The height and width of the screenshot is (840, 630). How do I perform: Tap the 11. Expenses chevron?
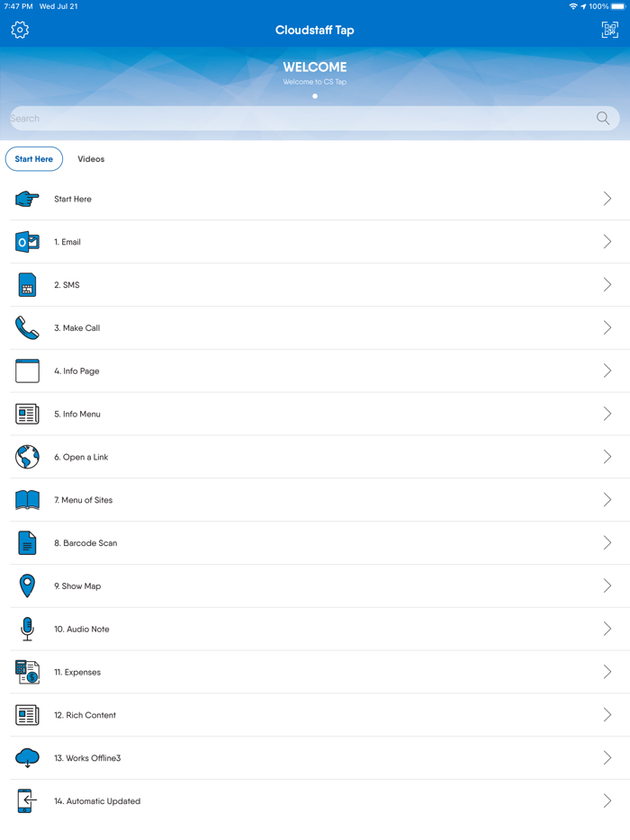tap(607, 672)
